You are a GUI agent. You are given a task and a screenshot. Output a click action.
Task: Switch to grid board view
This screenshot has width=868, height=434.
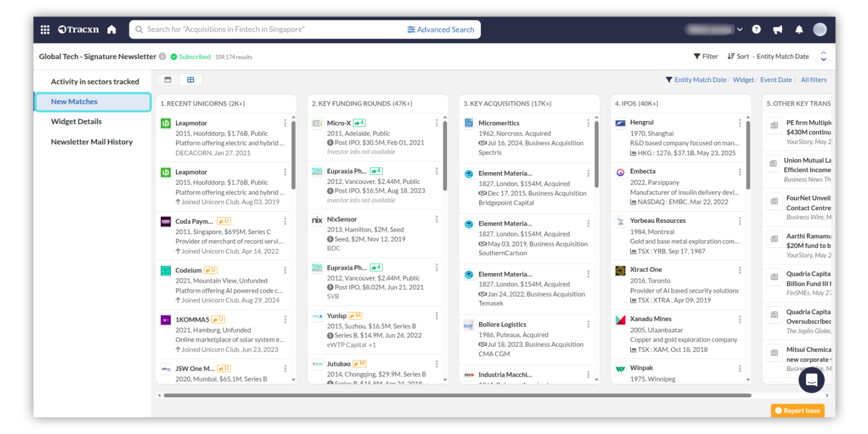pos(191,80)
